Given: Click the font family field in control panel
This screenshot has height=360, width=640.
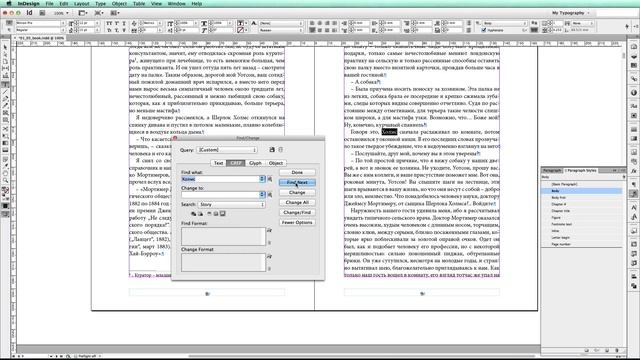Looking at the screenshot, I should coord(40,23).
